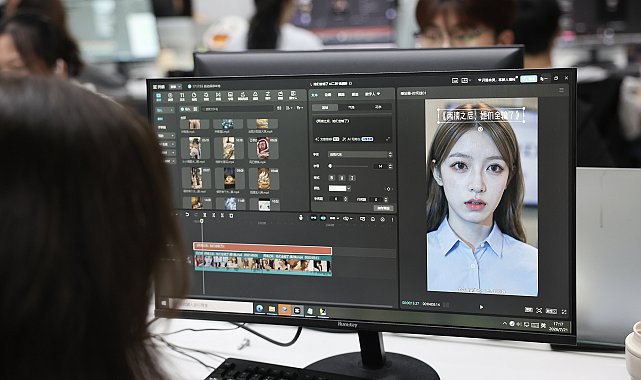
Task: Toggle the media list view beside Import
Action: 195,109
